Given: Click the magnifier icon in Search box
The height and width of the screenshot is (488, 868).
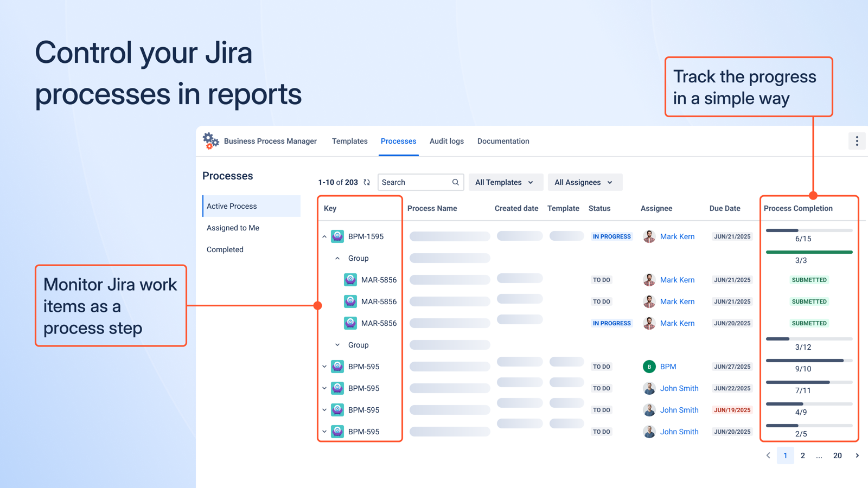Looking at the screenshot, I should point(456,182).
